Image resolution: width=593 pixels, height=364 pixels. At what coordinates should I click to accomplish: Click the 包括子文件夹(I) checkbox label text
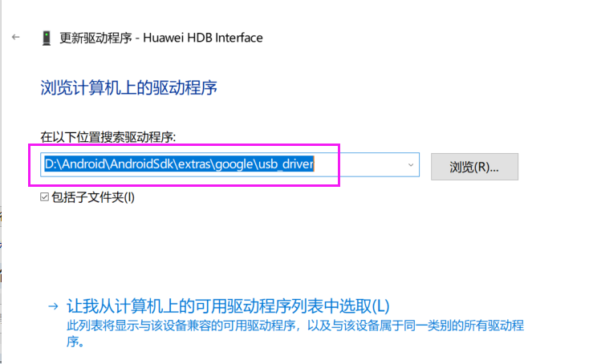coord(93,197)
